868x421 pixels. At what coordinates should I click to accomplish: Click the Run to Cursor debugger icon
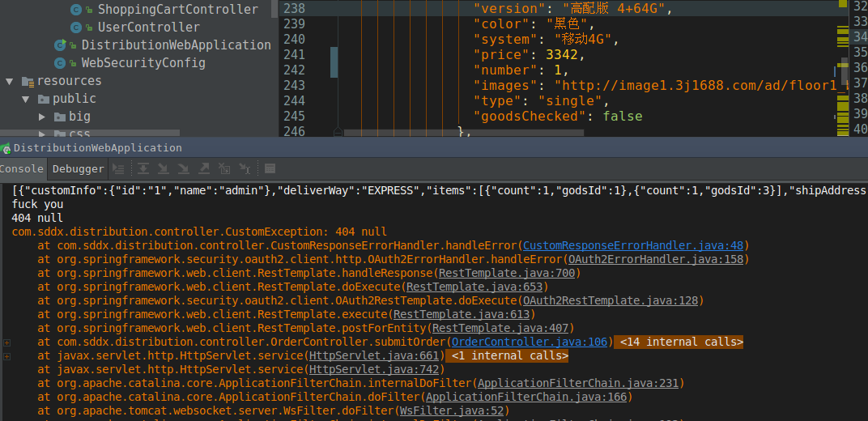coord(245,168)
